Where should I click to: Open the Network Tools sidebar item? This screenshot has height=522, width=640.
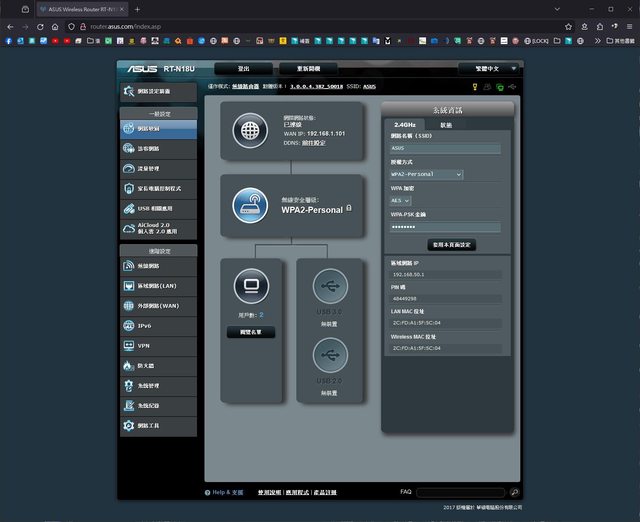point(158,426)
